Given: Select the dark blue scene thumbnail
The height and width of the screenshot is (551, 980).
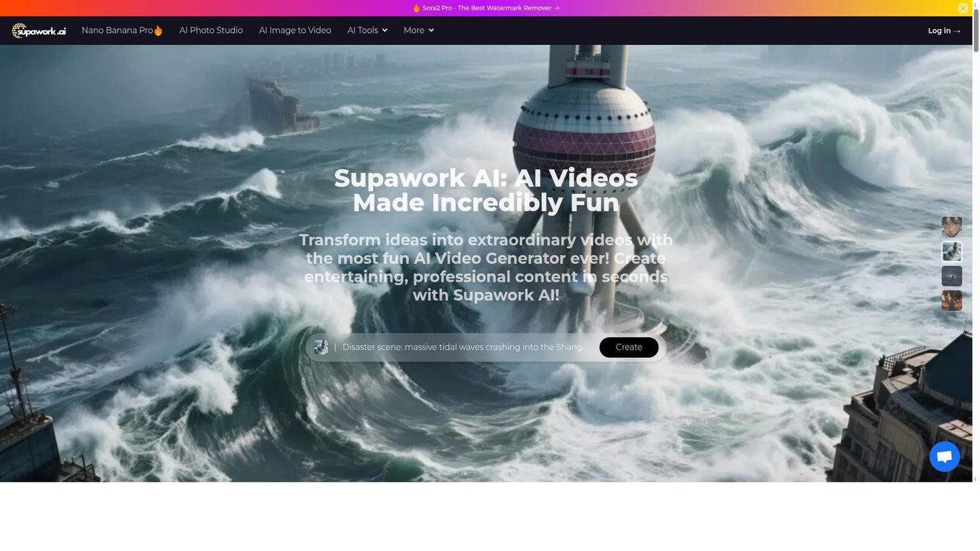Looking at the screenshot, I should click(x=952, y=276).
